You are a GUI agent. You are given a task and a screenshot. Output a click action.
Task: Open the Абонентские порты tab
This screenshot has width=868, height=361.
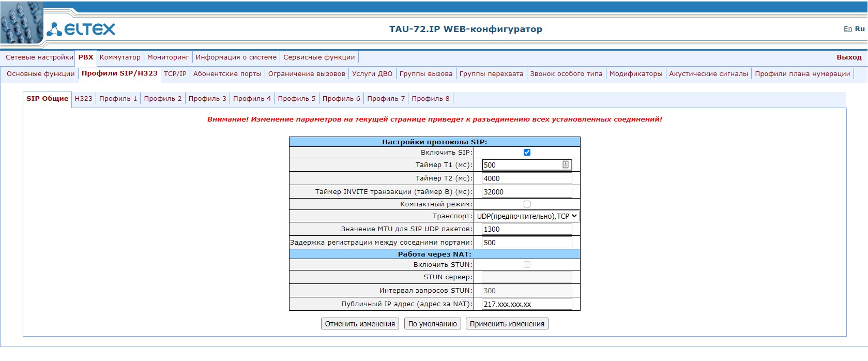click(x=227, y=74)
